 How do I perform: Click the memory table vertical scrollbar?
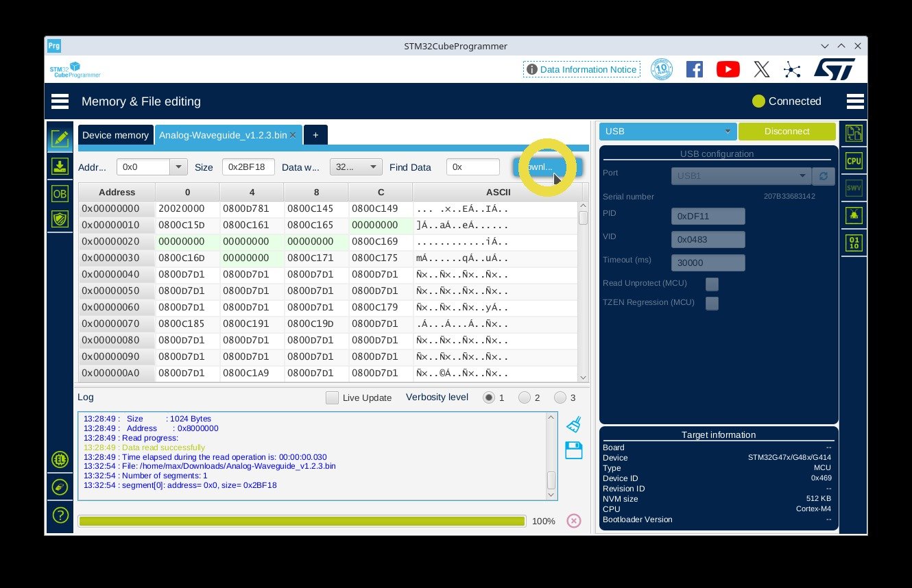pyautogui.click(x=583, y=291)
